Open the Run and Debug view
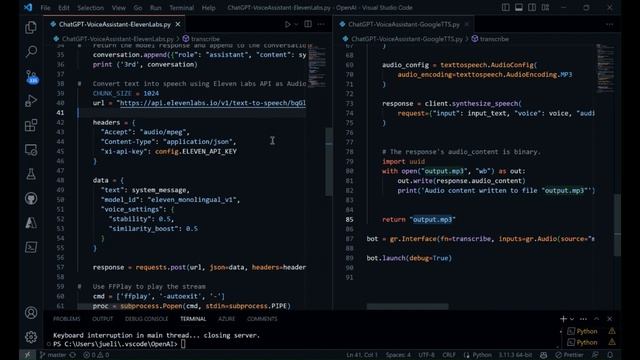Viewport: 640px width, 360px height. pos(31,101)
